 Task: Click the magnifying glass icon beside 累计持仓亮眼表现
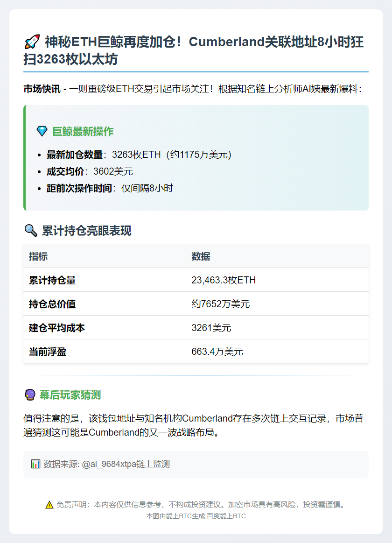(x=31, y=230)
